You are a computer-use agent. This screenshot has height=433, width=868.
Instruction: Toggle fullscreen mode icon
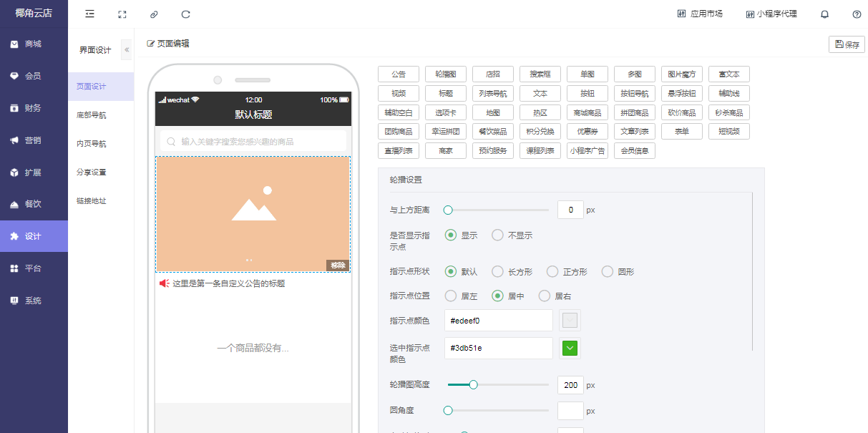122,14
